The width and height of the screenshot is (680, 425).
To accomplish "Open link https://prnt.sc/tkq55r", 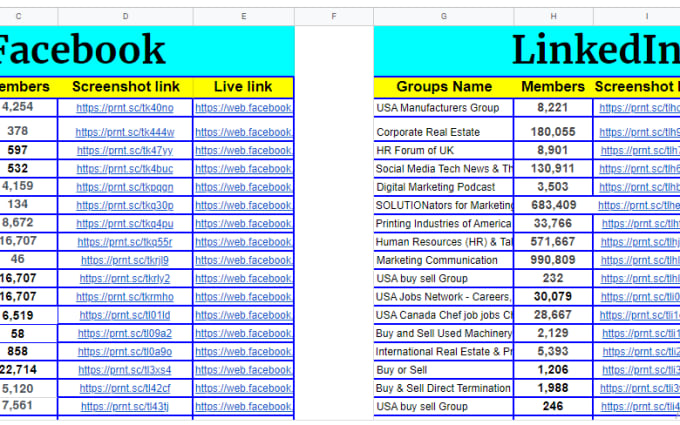I will pos(125,242).
